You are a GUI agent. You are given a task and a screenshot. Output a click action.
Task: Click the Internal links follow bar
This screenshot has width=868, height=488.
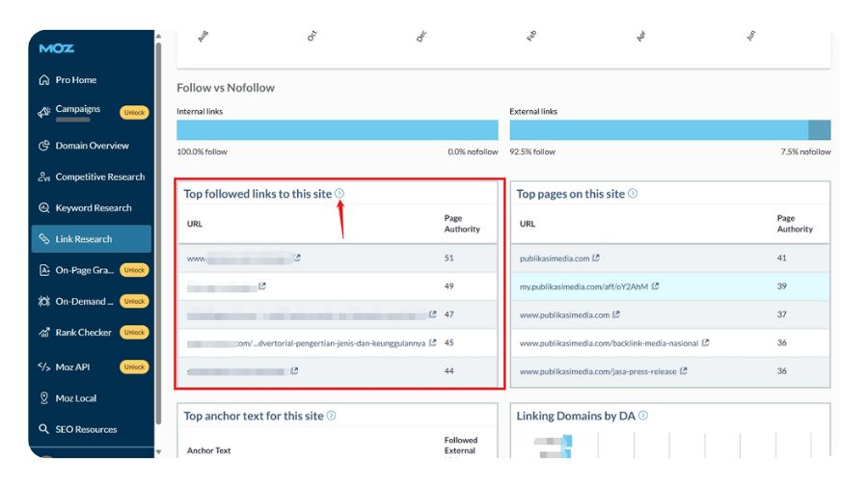(x=338, y=130)
